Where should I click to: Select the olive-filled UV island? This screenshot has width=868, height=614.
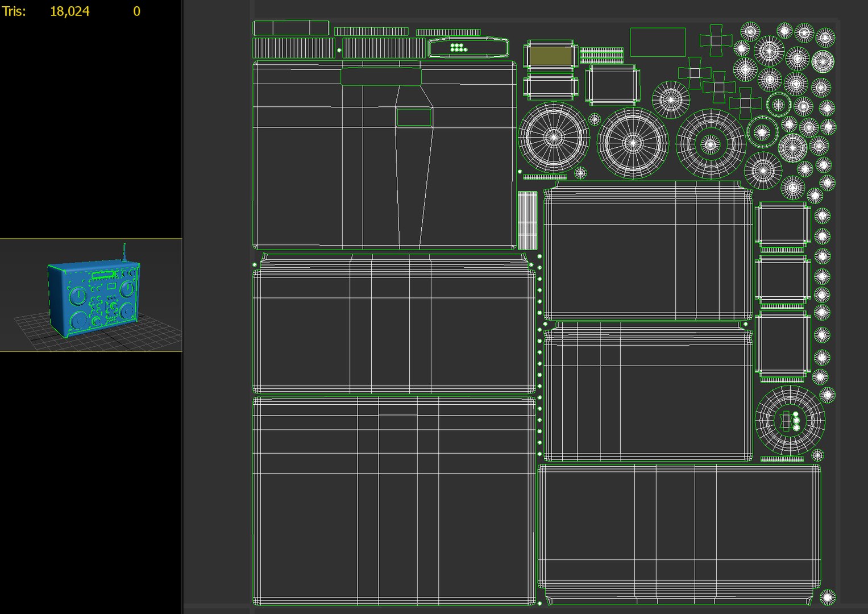(550, 56)
